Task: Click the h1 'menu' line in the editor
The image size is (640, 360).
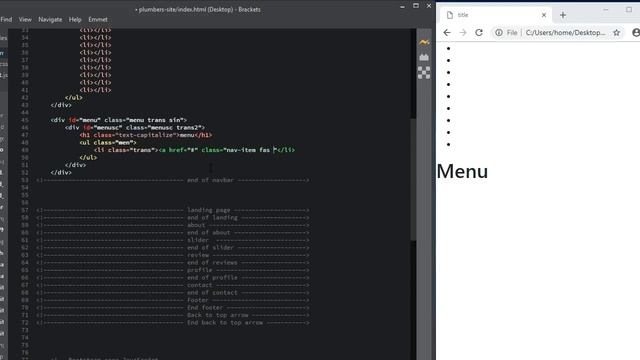Action: coord(146,135)
